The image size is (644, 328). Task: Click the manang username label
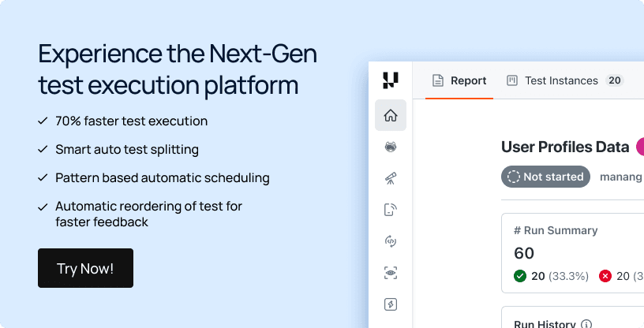(x=621, y=177)
